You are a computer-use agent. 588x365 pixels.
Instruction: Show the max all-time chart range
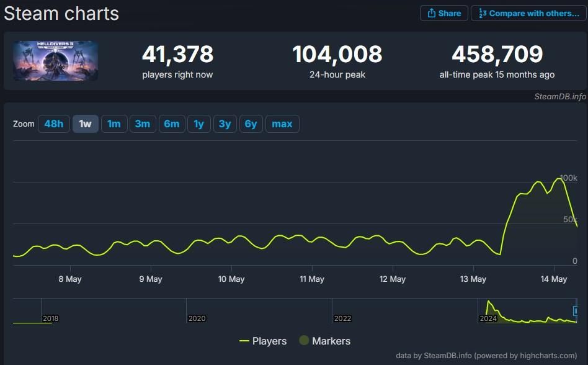click(x=282, y=124)
